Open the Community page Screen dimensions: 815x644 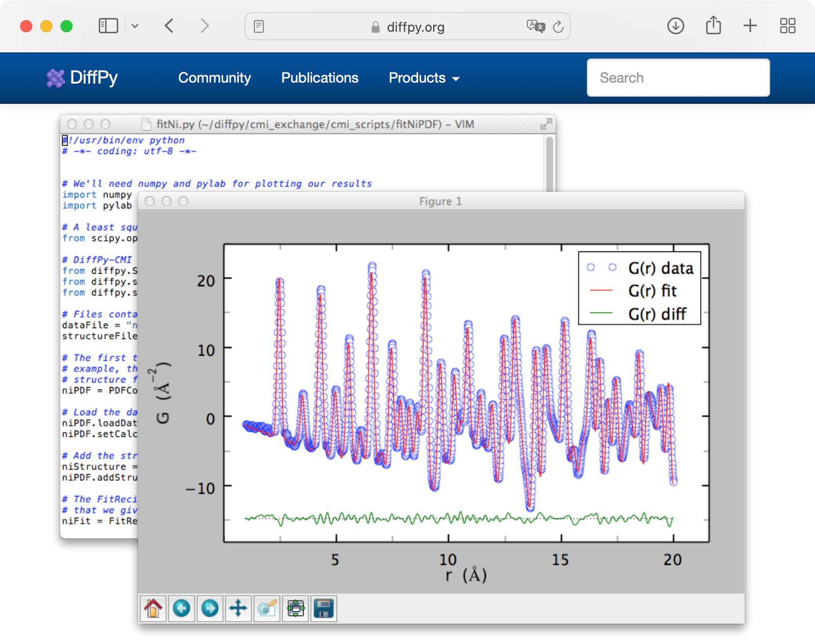tap(214, 78)
